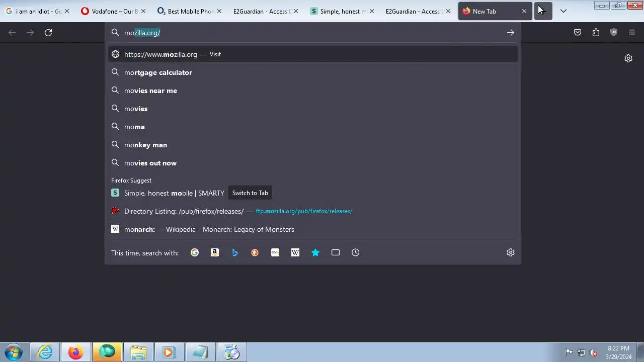Click the taskbar clock 8:22 PM
The height and width of the screenshot is (362, 644).
(618, 352)
